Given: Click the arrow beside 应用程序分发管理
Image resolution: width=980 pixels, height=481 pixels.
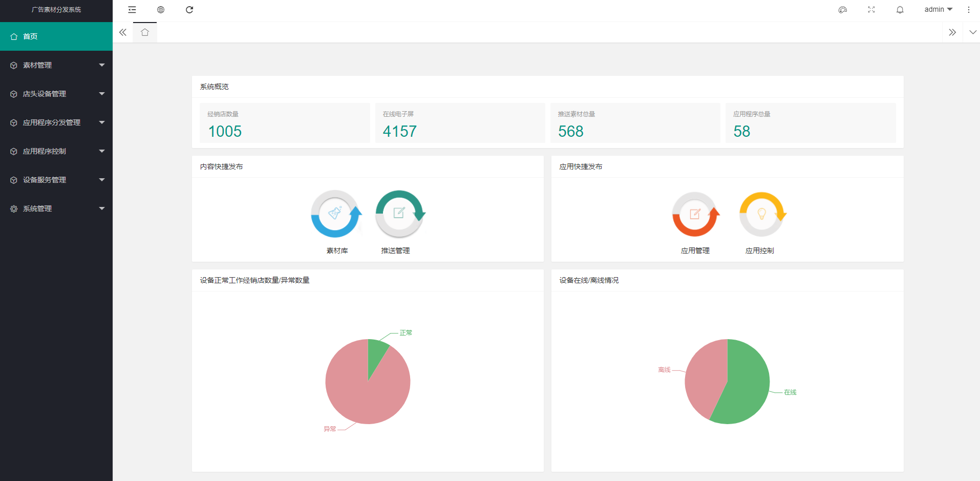Looking at the screenshot, I should coord(102,122).
